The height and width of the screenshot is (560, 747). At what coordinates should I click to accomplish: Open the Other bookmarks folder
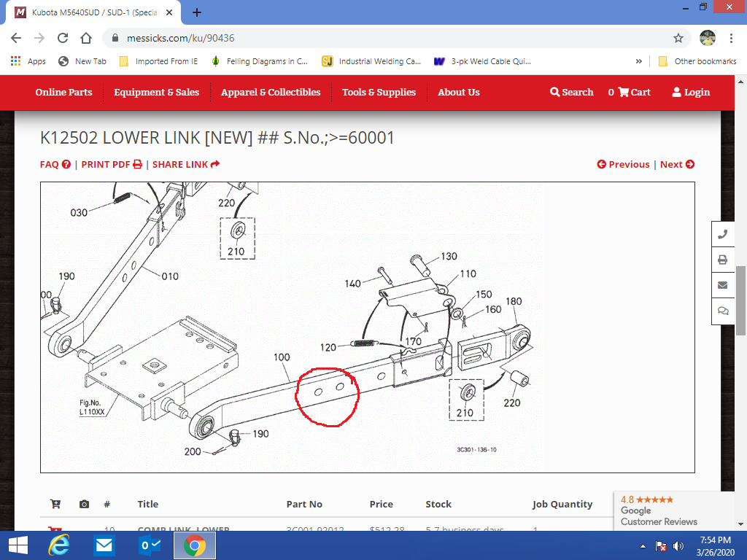(x=697, y=61)
